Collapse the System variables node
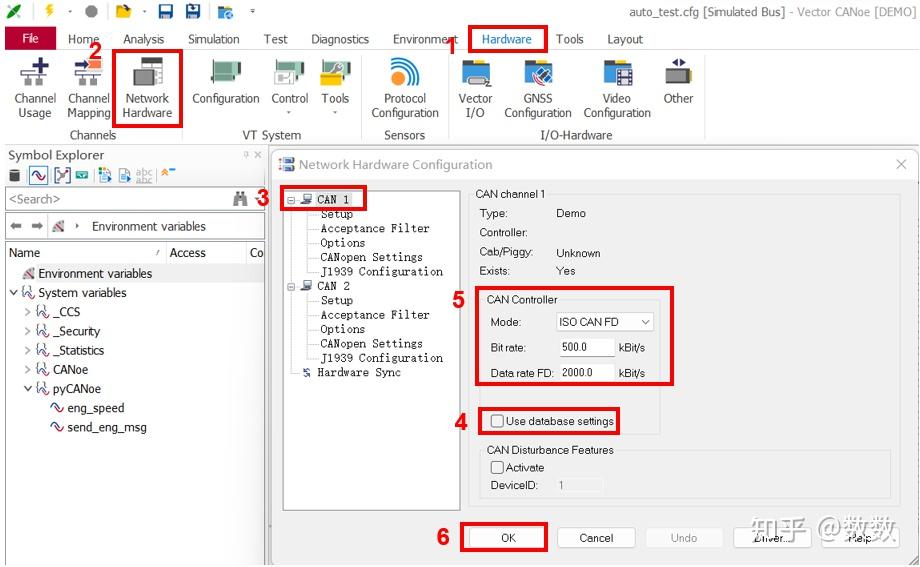Screen dimensions: 920x567 coord(13,292)
